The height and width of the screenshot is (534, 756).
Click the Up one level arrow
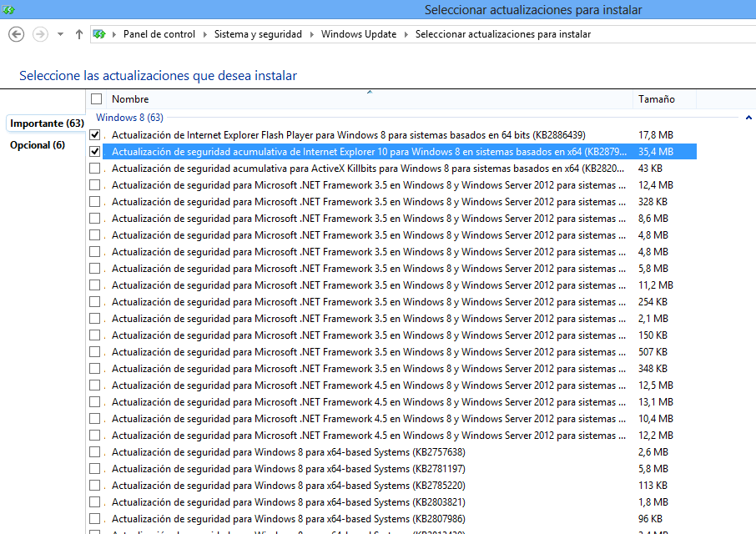[79, 34]
